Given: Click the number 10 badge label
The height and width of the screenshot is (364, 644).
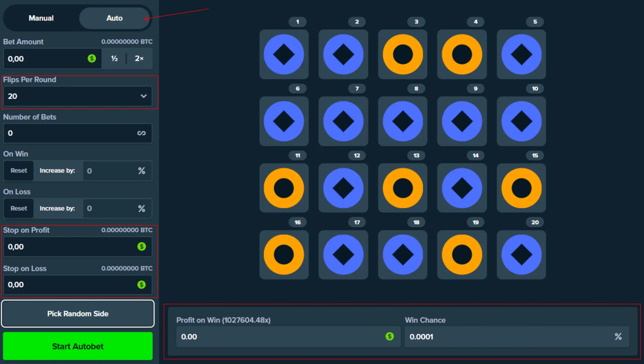Looking at the screenshot, I should (535, 89).
